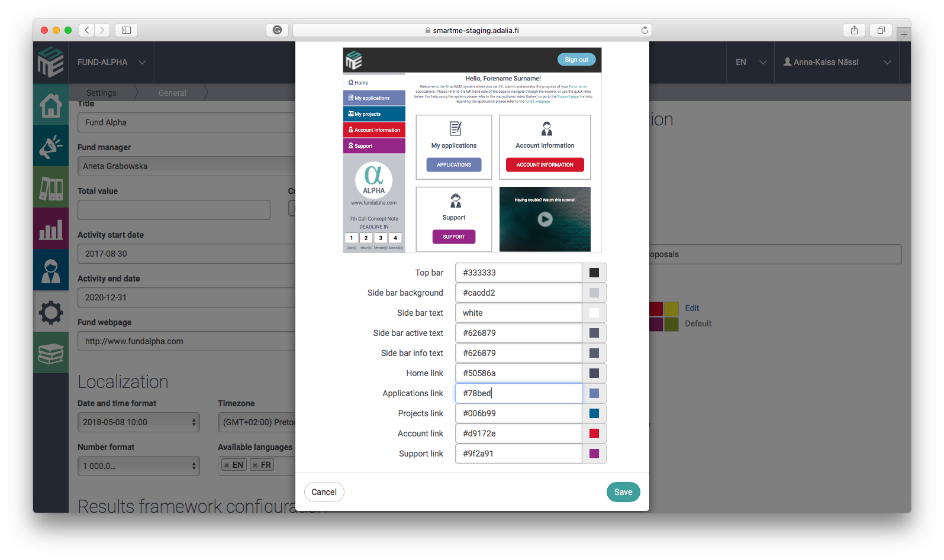Click the Safari share icon
The width and height of the screenshot is (944, 560).
pos(854,30)
